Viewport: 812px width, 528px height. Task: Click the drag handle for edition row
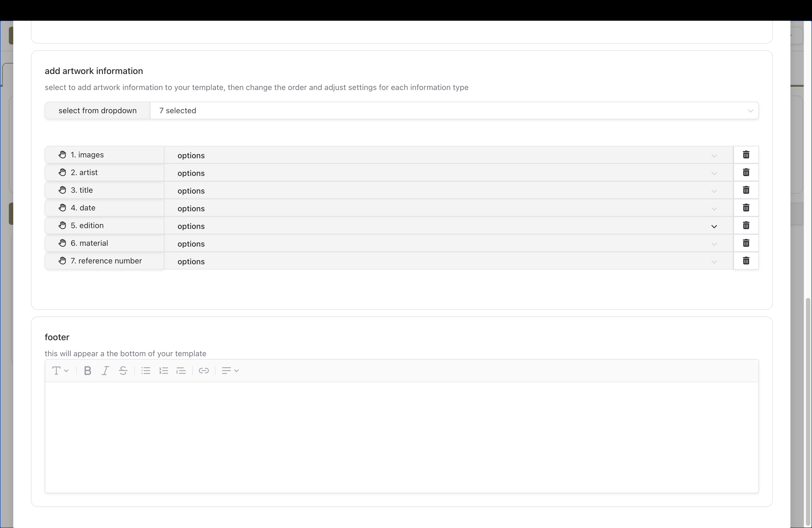click(62, 225)
